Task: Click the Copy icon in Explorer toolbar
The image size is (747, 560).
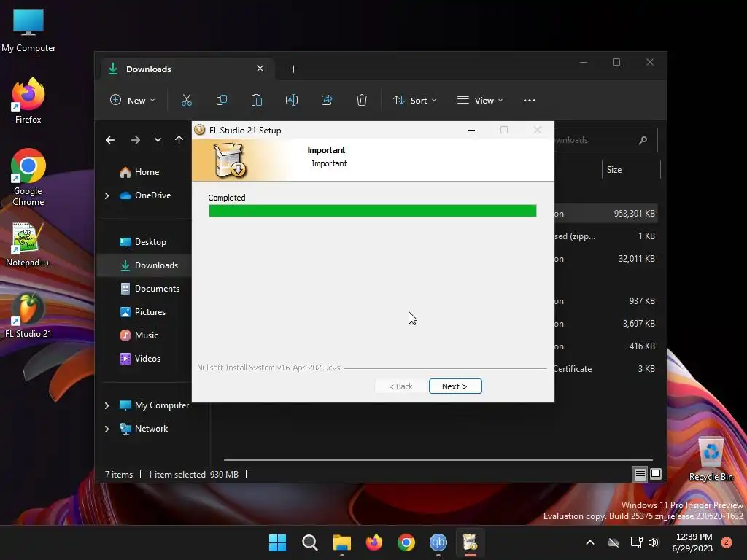Action: pyautogui.click(x=222, y=100)
